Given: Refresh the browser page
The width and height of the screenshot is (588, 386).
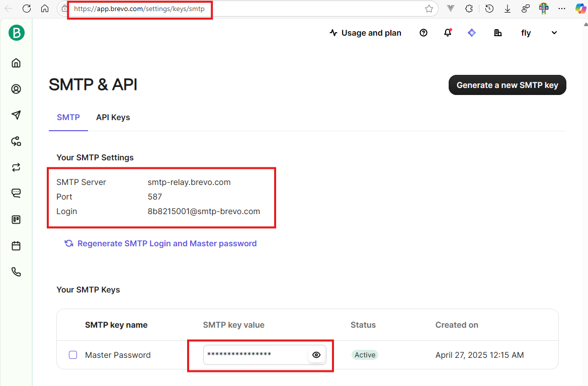Looking at the screenshot, I should (x=27, y=9).
